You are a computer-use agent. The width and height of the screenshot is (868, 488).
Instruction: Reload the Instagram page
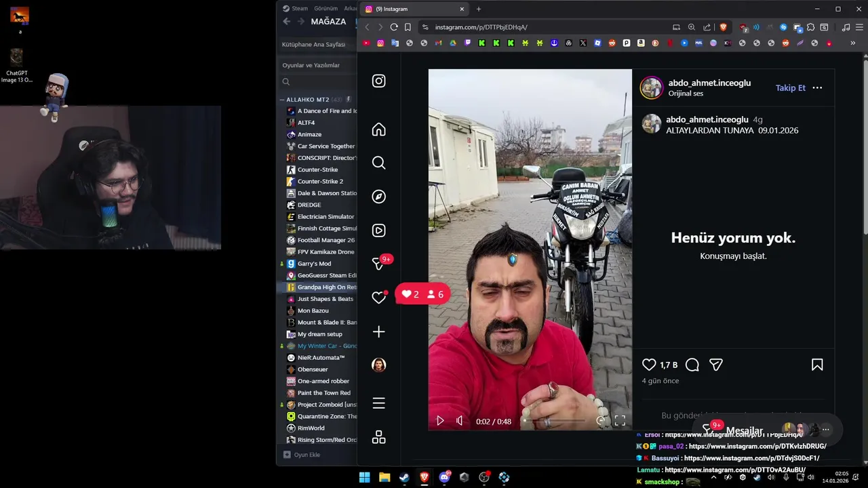tap(394, 27)
